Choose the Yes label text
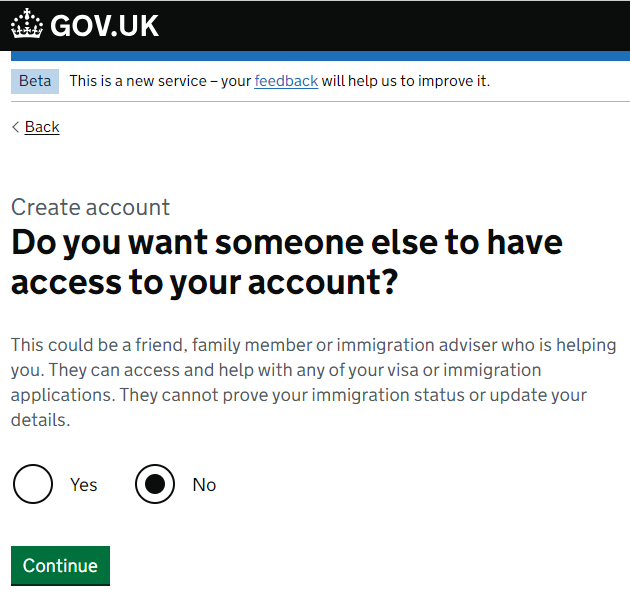 tap(84, 485)
